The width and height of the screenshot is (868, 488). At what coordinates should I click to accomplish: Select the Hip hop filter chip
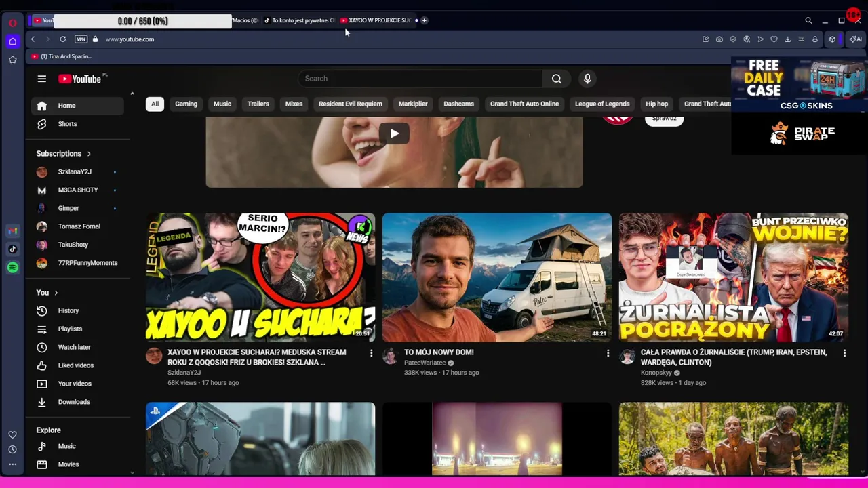point(656,104)
